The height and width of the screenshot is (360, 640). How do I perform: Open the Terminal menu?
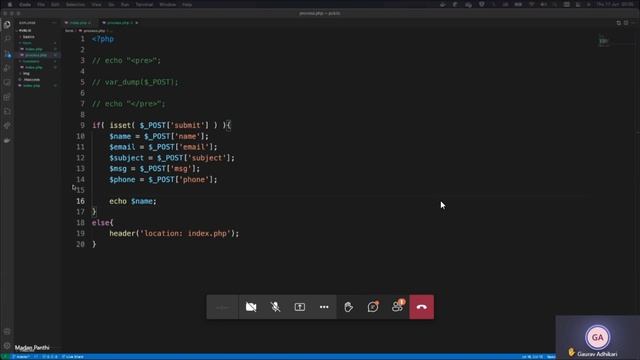coord(144,4)
